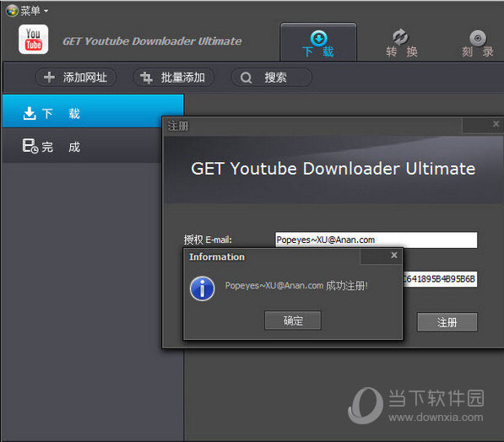Click the magnifier icon beside 搜索

coord(247,78)
